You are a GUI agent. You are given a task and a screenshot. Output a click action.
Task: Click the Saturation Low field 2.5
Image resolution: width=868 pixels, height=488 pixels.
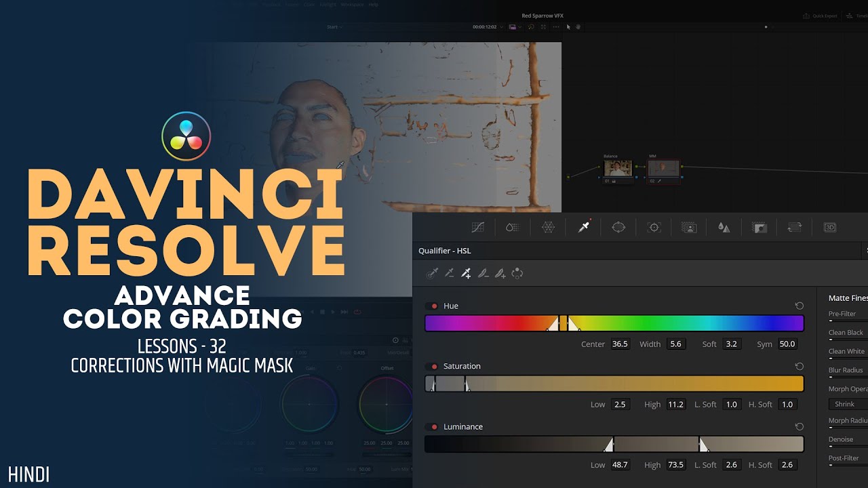coord(620,404)
